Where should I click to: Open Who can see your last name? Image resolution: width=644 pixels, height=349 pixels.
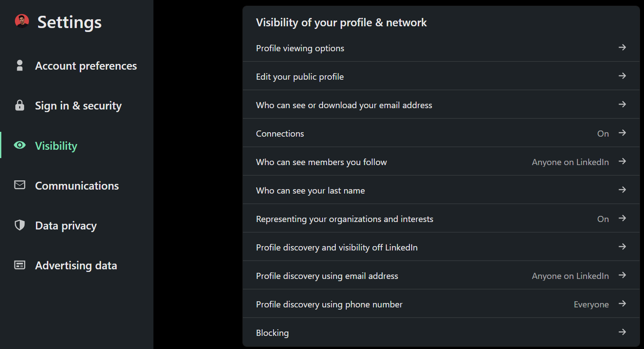click(x=310, y=190)
